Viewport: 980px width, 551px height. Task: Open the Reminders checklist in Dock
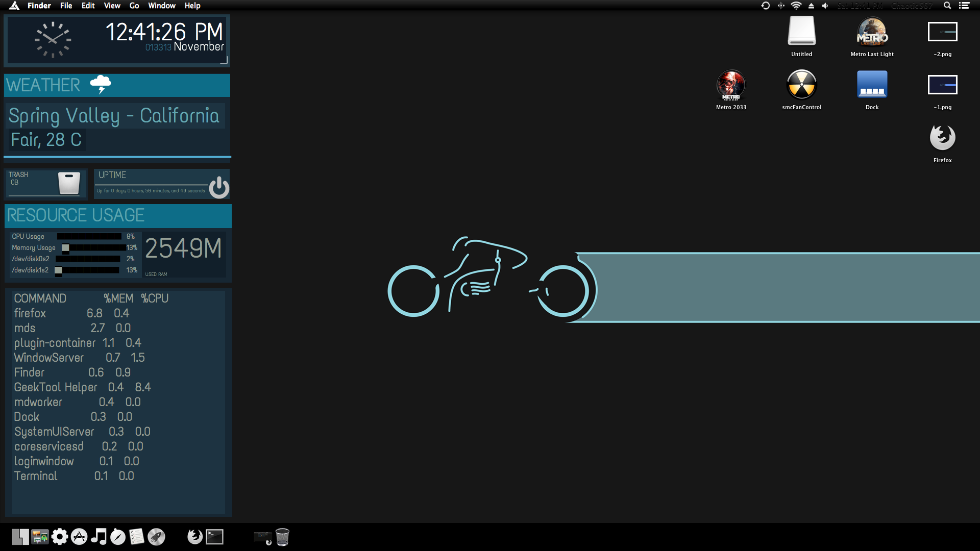[137, 537]
